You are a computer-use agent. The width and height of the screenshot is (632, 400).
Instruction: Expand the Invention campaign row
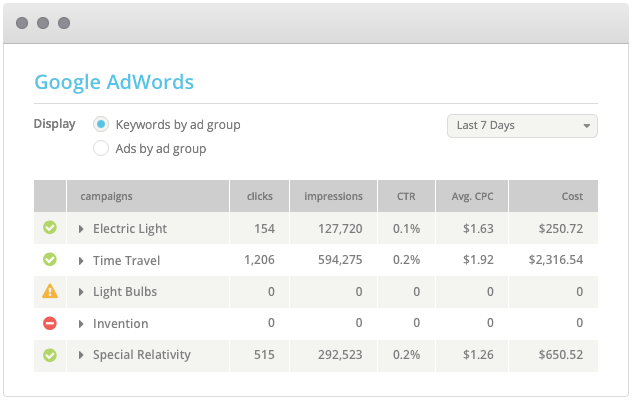pyautogui.click(x=81, y=324)
